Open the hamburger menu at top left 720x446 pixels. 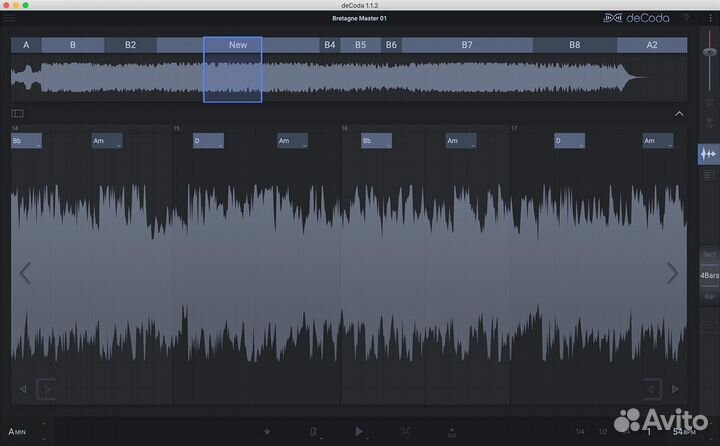(10, 17)
